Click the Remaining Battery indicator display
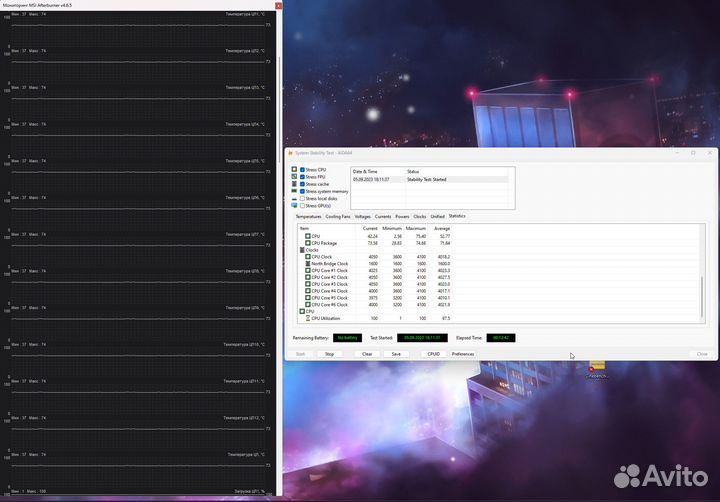This screenshot has width=720, height=502. (x=347, y=338)
